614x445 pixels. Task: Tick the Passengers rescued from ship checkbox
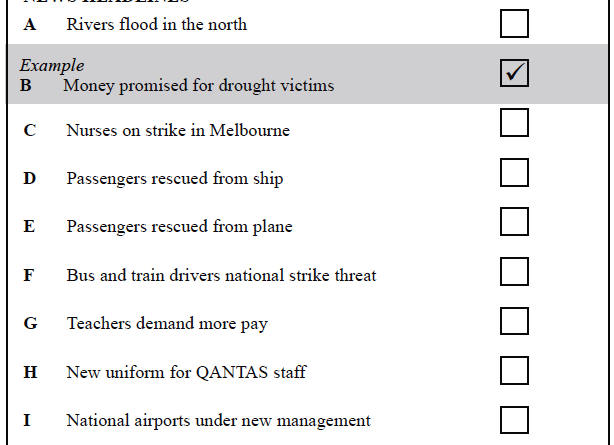[x=514, y=172]
